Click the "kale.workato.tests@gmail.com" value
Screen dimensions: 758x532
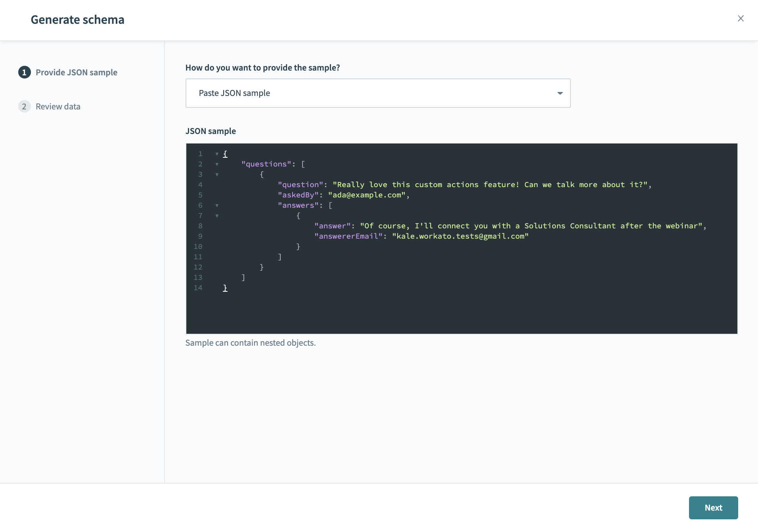pos(460,236)
